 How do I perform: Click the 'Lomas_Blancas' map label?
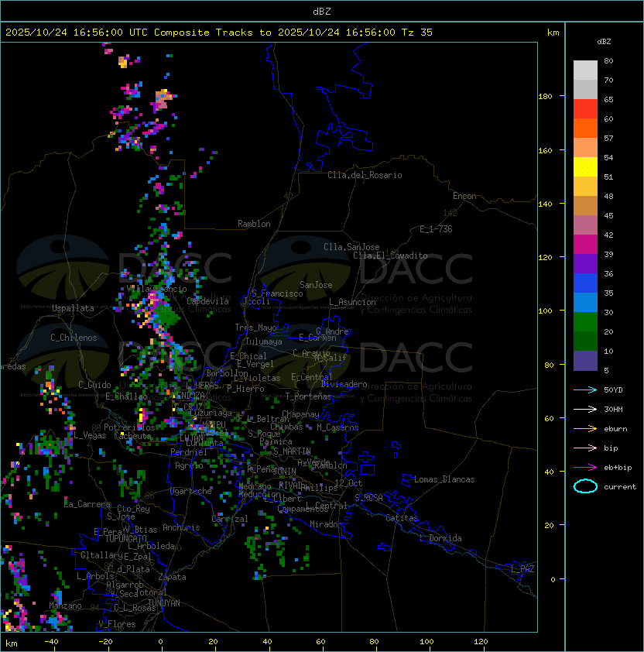click(x=444, y=479)
